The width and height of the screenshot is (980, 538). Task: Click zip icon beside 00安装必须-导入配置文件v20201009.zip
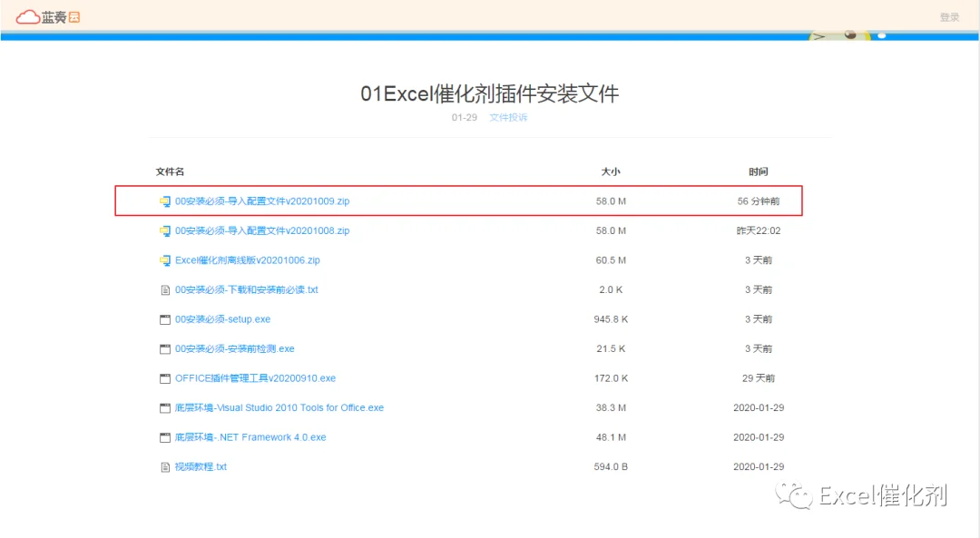click(165, 201)
